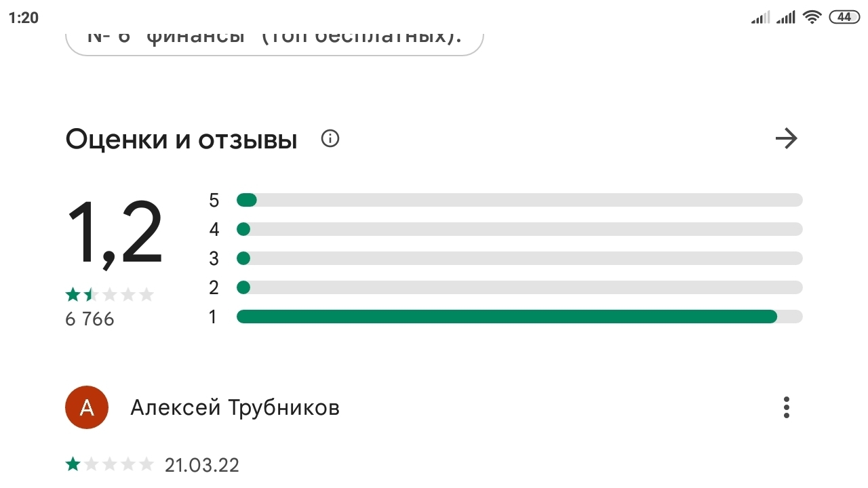Tap the Wi-Fi icon in status bar
The height and width of the screenshot is (488, 868).
tap(812, 18)
